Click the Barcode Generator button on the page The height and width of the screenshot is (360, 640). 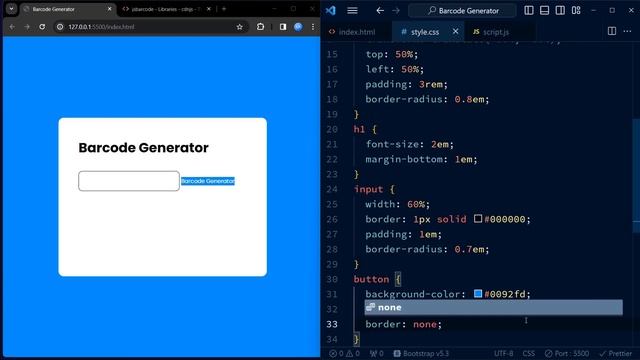[x=208, y=181]
